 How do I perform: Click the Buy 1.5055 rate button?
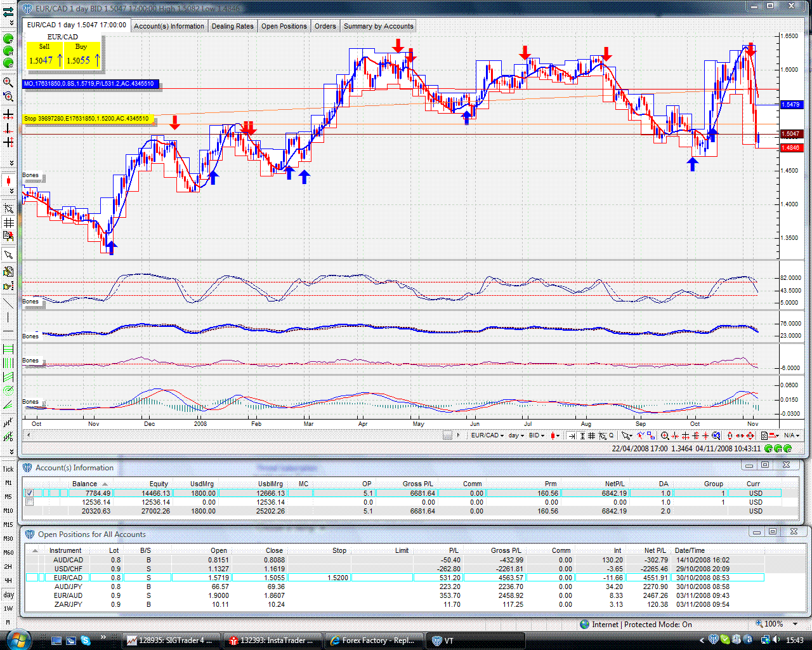click(x=83, y=56)
